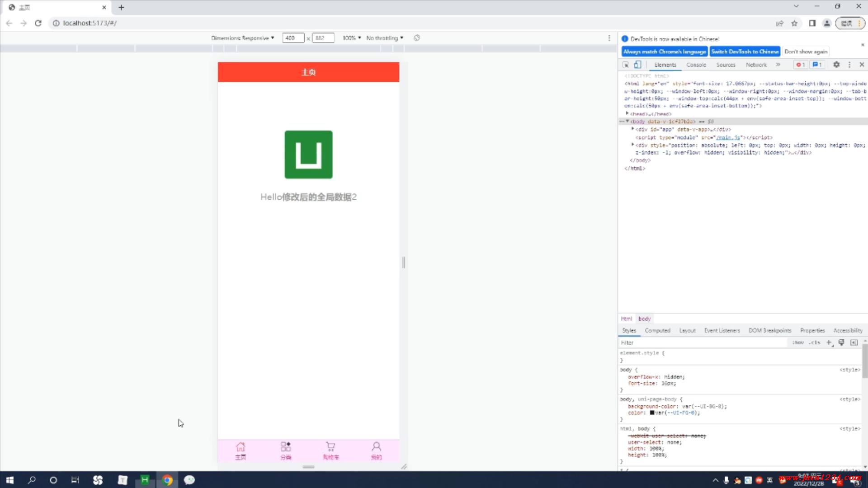Click the color swatch beside var(--UI-FG-0)
The height and width of the screenshot is (488, 868).
click(652, 413)
